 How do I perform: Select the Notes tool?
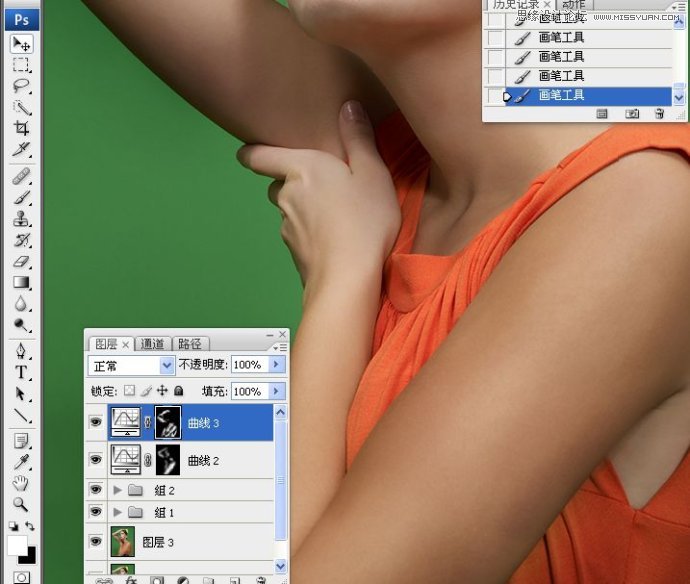tap(21, 441)
